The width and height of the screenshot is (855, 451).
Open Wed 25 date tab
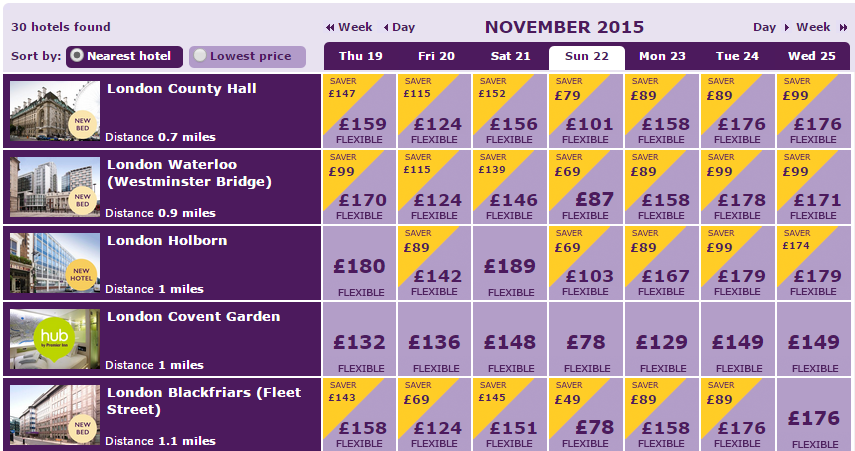(x=812, y=56)
